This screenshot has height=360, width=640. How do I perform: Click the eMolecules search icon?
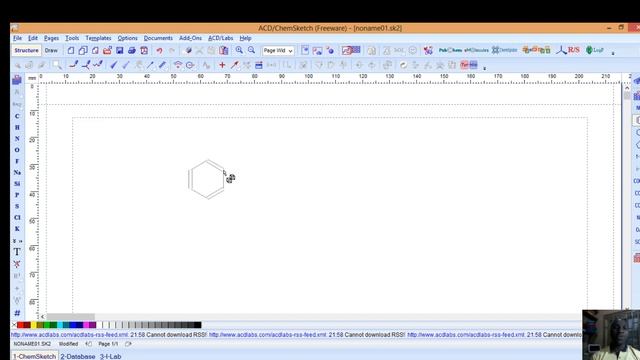pos(476,50)
